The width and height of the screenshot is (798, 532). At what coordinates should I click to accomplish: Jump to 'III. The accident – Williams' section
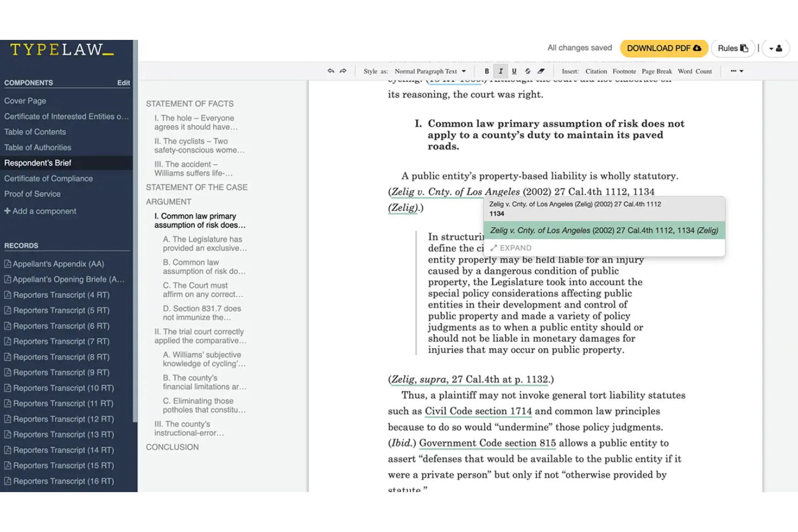pyautogui.click(x=194, y=169)
